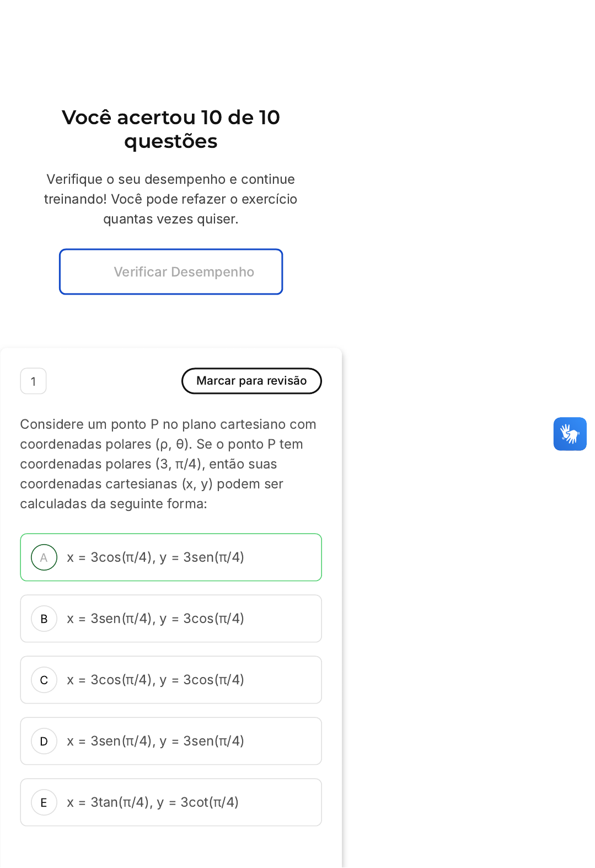This screenshot has height=868, width=595.
Task: Click the 'Você acertou 10 de 10' heading
Action: [171, 118]
